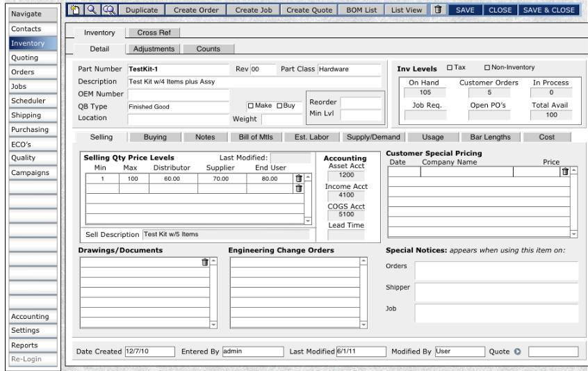Switch to the Buying tab
The height and width of the screenshot is (371, 588).
[x=155, y=137]
